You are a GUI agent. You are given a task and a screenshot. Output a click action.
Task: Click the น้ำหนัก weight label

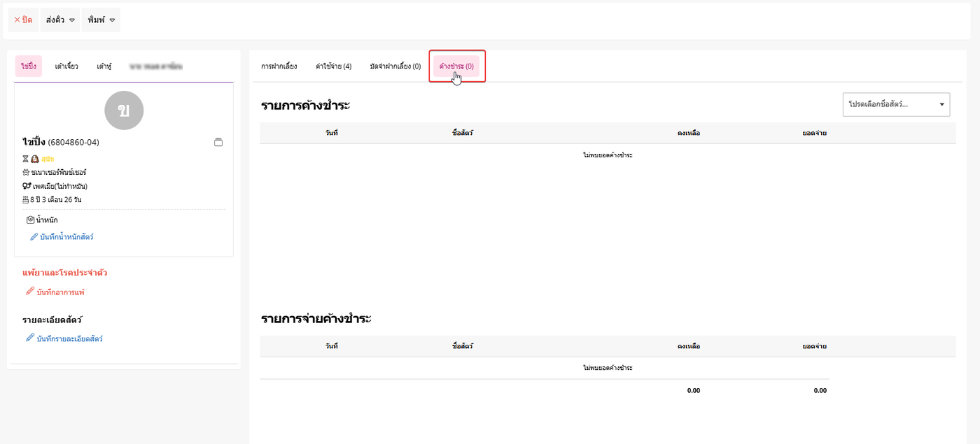point(47,220)
